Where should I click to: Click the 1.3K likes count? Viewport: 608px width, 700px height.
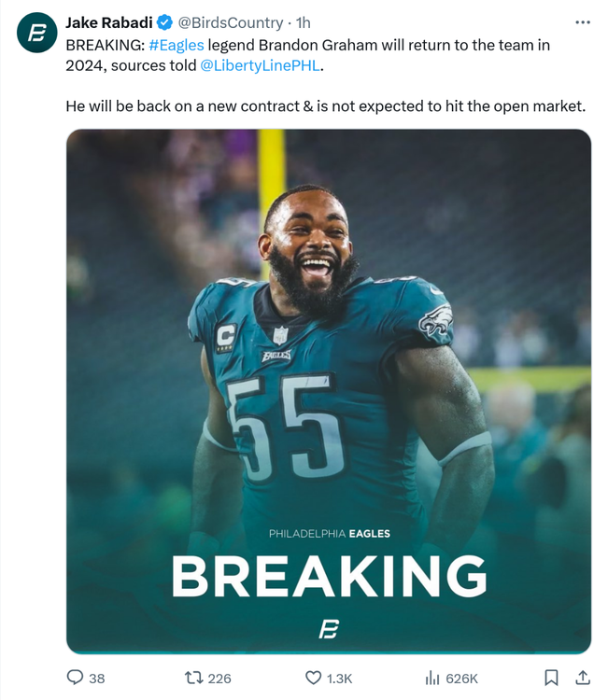pyautogui.click(x=339, y=679)
